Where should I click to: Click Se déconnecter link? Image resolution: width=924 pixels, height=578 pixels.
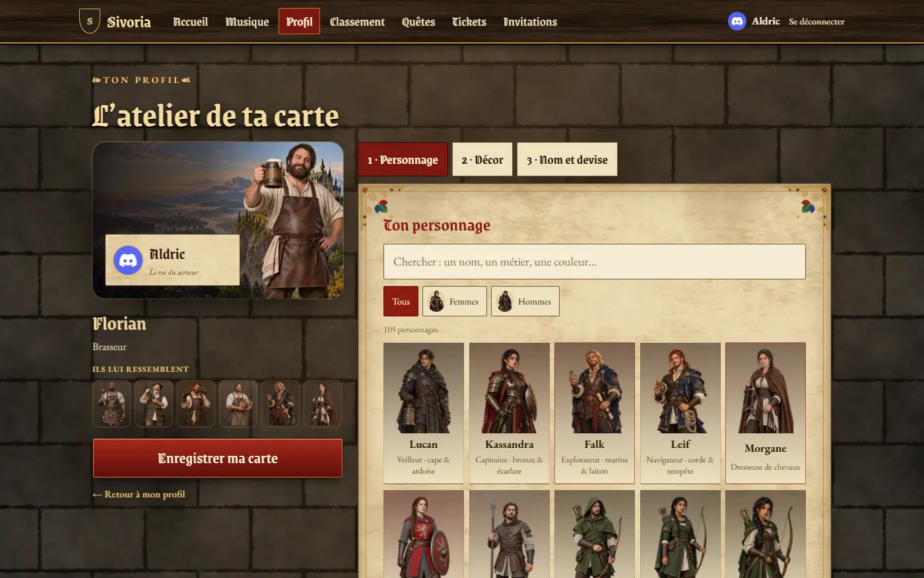pyautogui.click(x=817, y=21)
